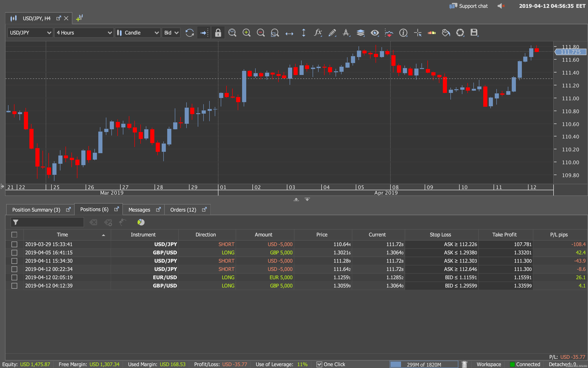
Task: Click the colored bars orders icon
Action: click(x=432, y=33)
